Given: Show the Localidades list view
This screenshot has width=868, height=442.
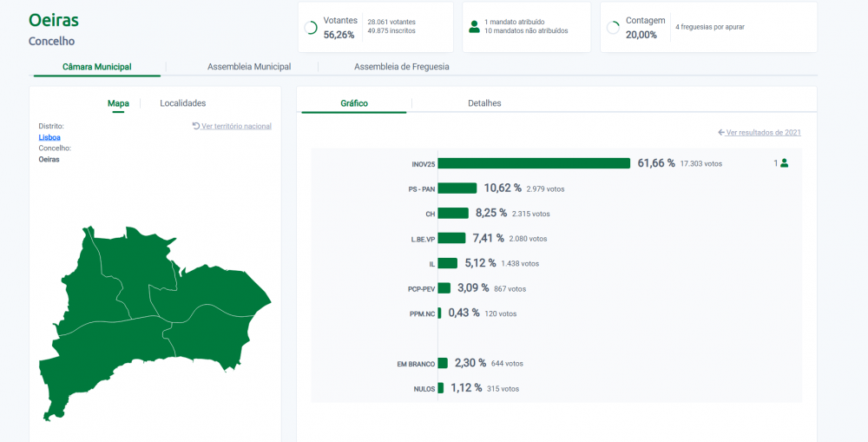Looking at the screenshot, I should point(182,103).
